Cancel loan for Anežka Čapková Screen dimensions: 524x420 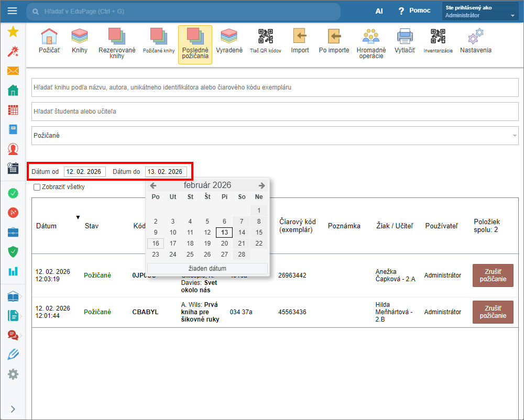(493, 275)
